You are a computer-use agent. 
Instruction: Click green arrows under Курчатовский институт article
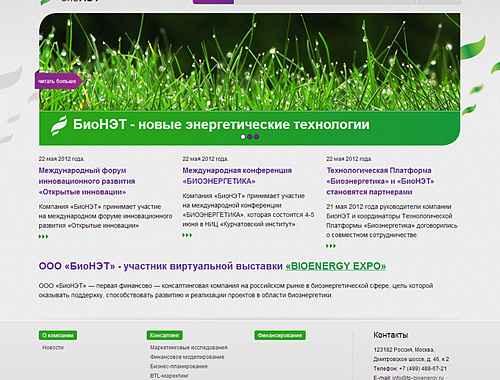pos(187,235)
